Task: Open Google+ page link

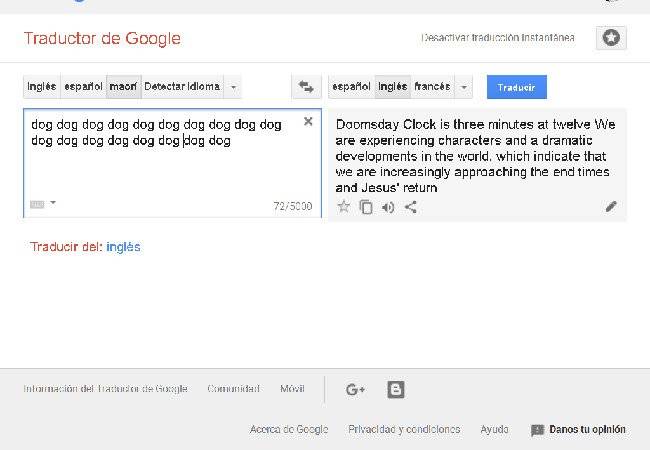Action: [x=355, y=390]
